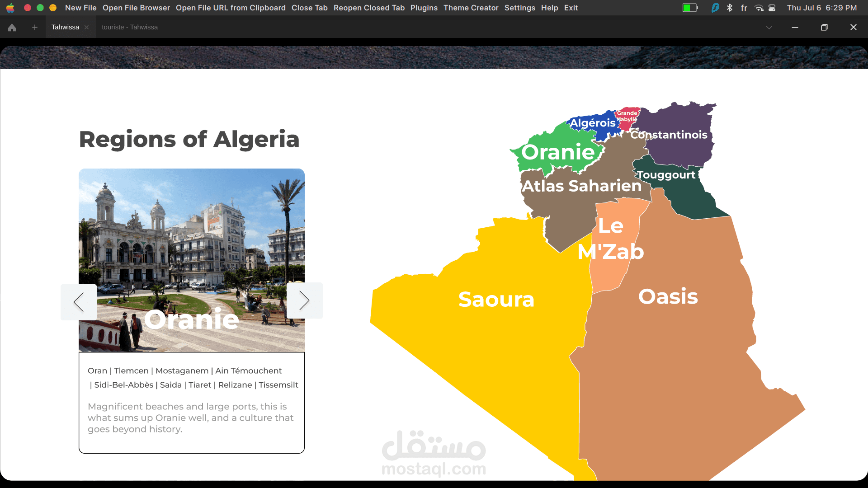The height and width of the screenshot is (488, 868).
Task: Close the Tahwissa tab
Action: 86,28
